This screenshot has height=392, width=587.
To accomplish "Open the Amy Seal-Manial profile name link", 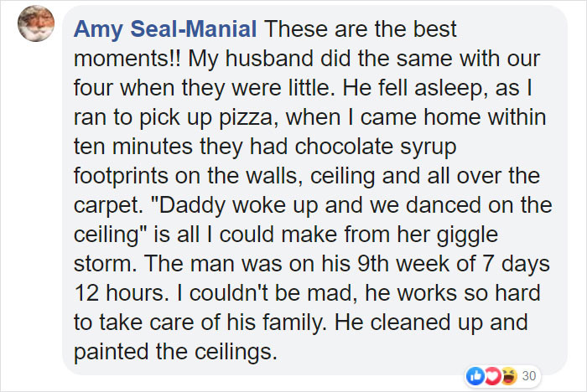I will pos(165,28).
